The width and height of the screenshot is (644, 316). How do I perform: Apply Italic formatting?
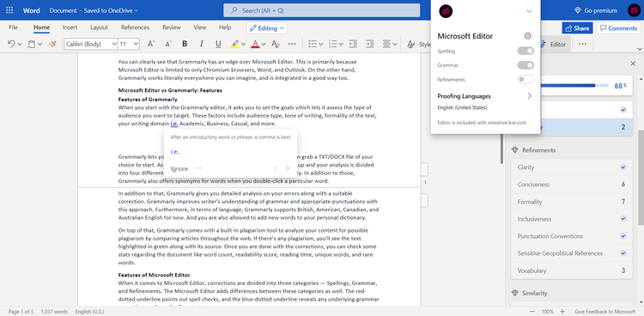click(201, 44)
